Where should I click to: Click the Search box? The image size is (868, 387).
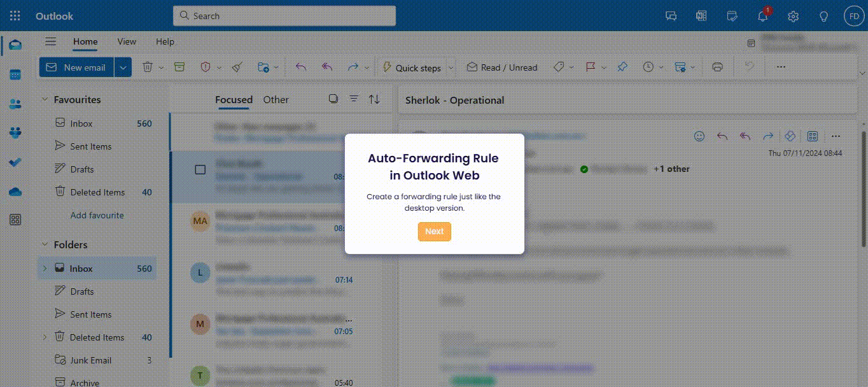coord(284,16)
